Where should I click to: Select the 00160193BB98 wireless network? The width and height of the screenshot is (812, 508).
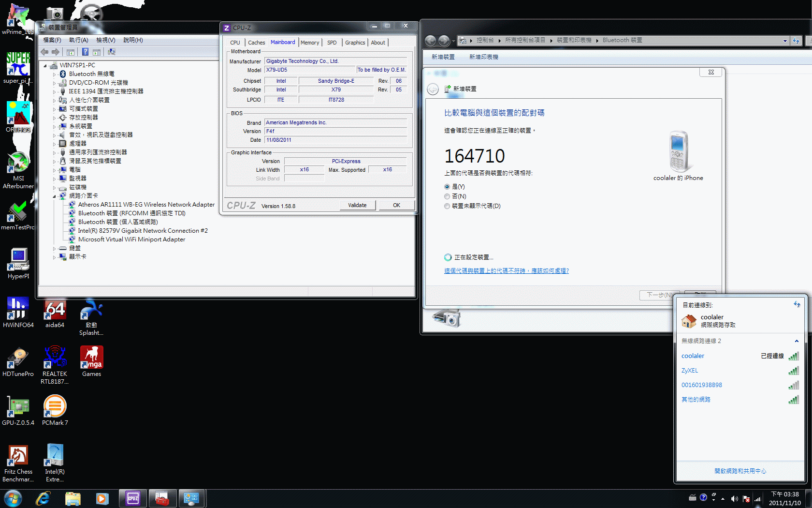point(740,385)
